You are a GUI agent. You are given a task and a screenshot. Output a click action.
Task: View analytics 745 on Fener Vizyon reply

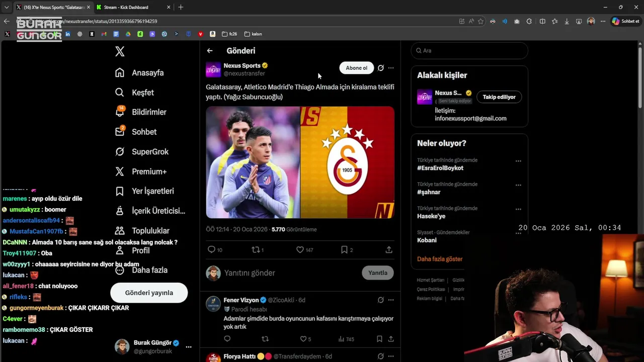[x=346, y=339]
